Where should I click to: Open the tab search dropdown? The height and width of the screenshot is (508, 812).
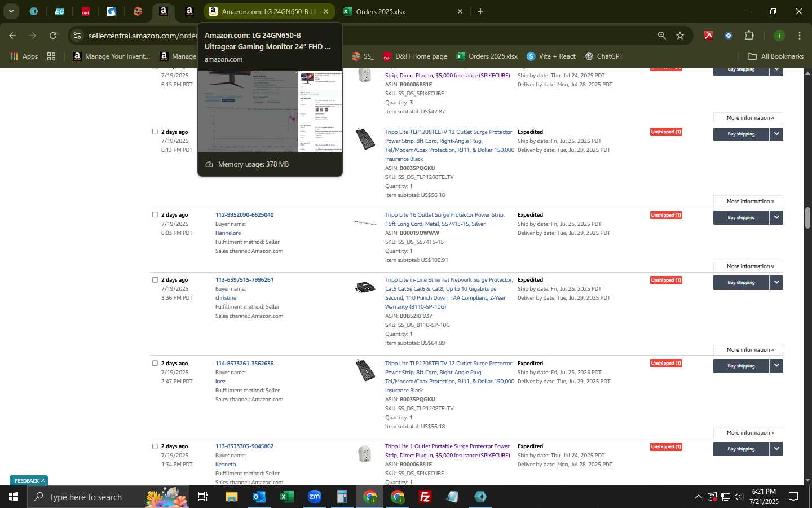coord(11,11)
